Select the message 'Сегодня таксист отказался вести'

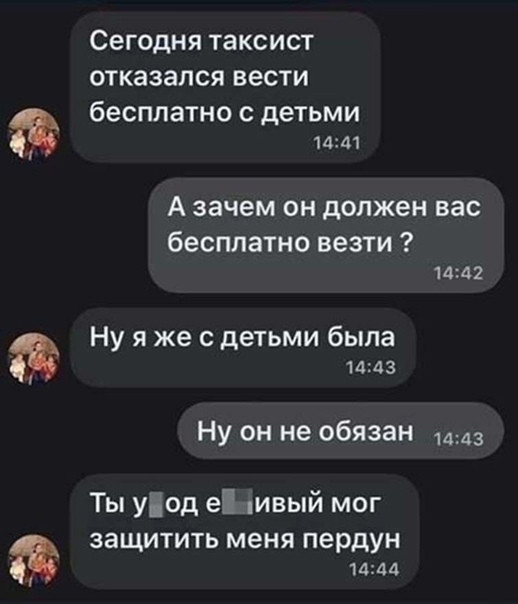225,87
